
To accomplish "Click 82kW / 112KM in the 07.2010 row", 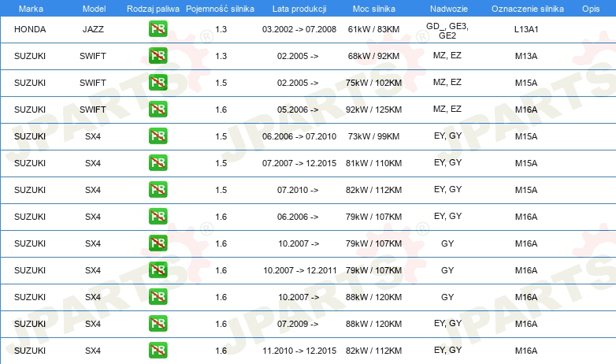I will 373,190.
